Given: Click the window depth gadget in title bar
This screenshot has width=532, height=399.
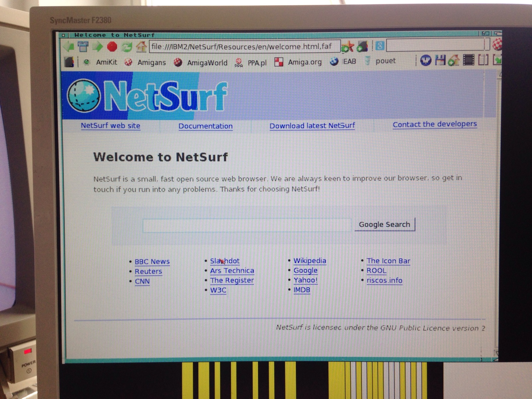Looking at the screenshot, I should point(497,33).
